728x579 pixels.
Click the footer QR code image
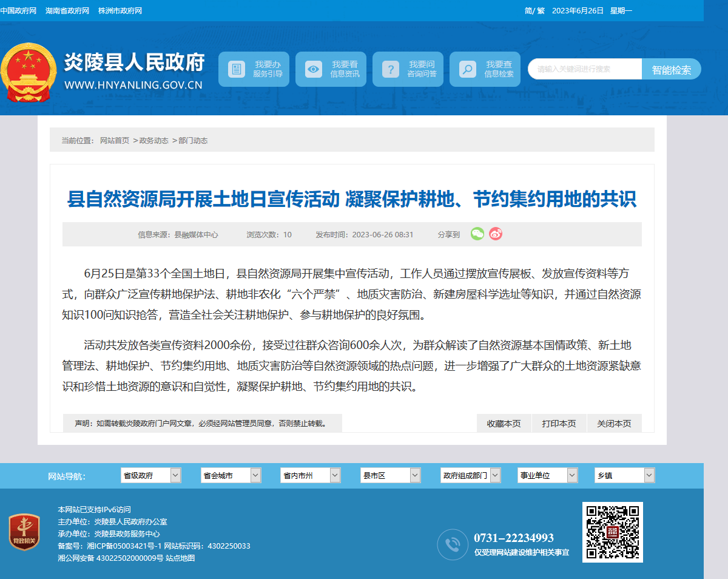pyautogui.click(x=613, y=532)
